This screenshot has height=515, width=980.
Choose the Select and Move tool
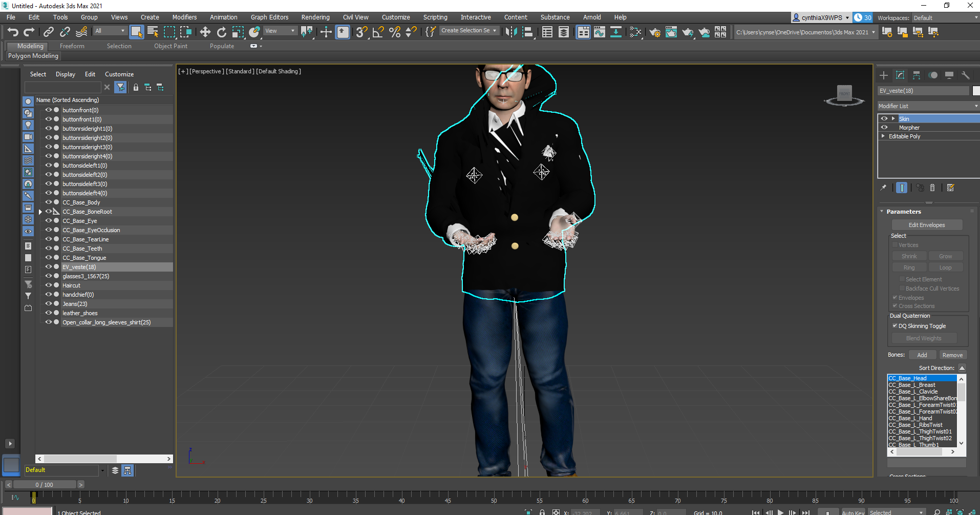point(205,32)
